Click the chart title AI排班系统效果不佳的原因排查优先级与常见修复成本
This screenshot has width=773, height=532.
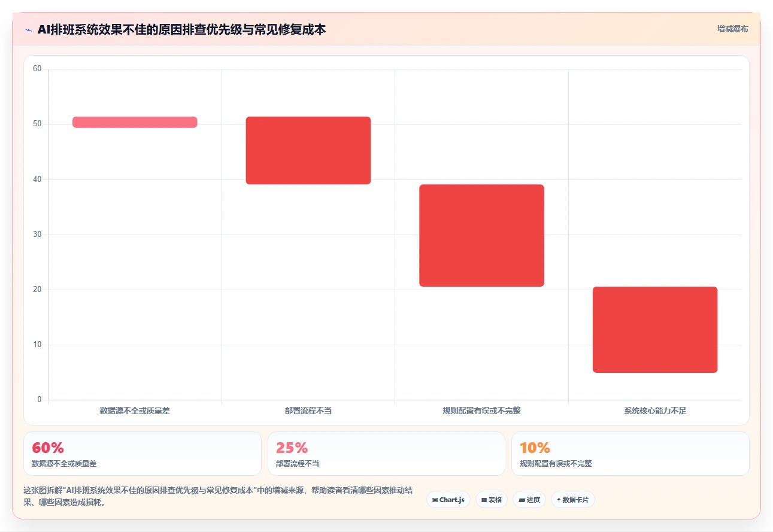(181, 29)
